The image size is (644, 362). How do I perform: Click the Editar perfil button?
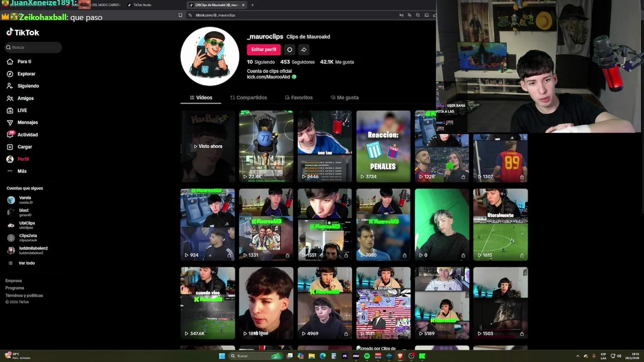coord(264,49)
